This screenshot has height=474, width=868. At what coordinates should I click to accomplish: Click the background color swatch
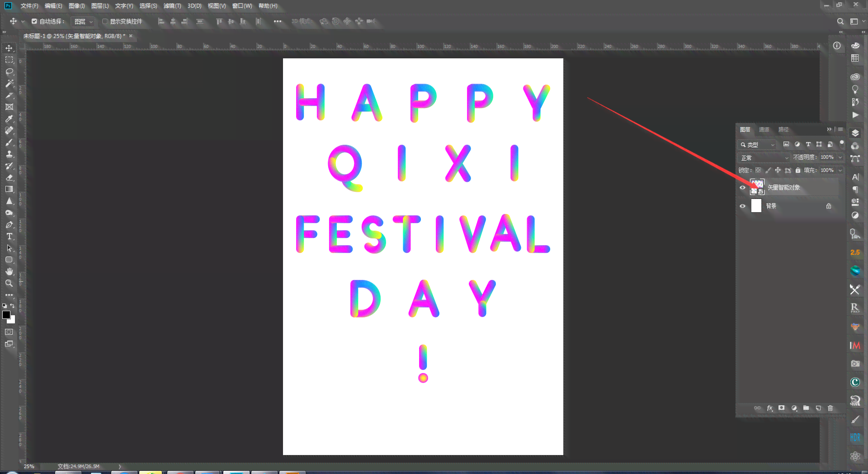click(x=13, y=321)
